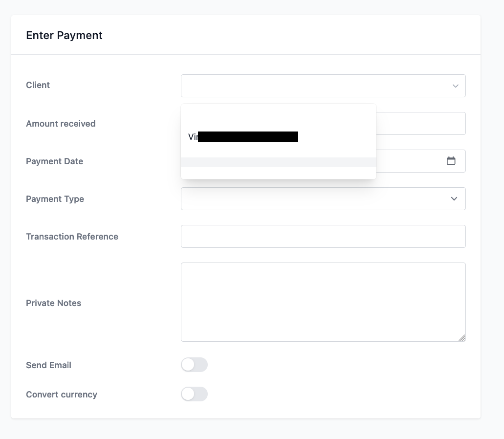Click the "Enter Payment" heading
504x439 pixels.
65,35
